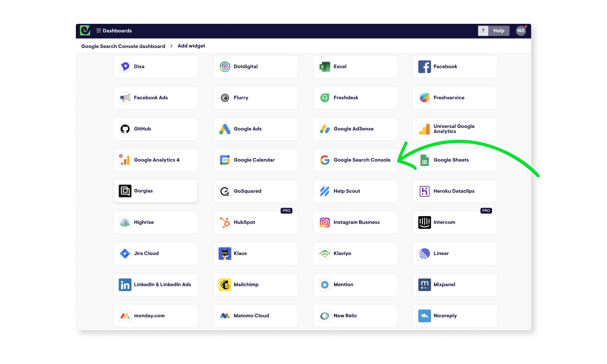The height and width of the screenshot is (364, 607).
Task: Choose the 'Help Scout' label
Action: click(x=347, y=191)
